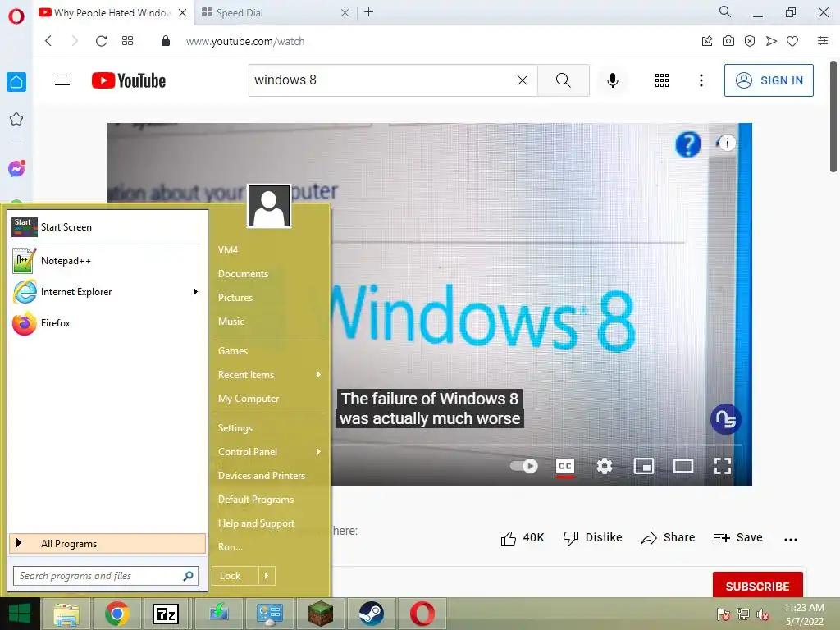840x630 pixels.
Task: Open Messenger in Opera sidebar
Action: [16, 169]
